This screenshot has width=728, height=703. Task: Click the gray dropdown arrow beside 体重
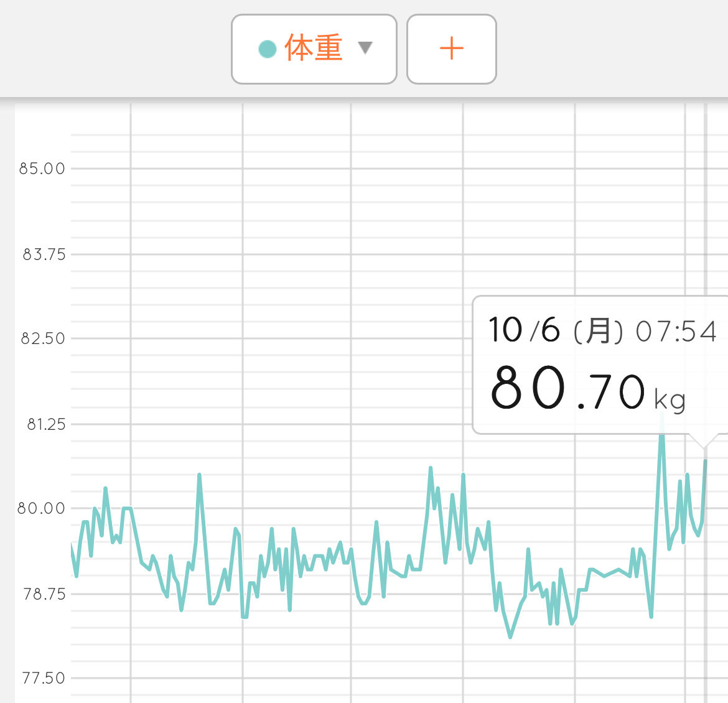(365, 48)
